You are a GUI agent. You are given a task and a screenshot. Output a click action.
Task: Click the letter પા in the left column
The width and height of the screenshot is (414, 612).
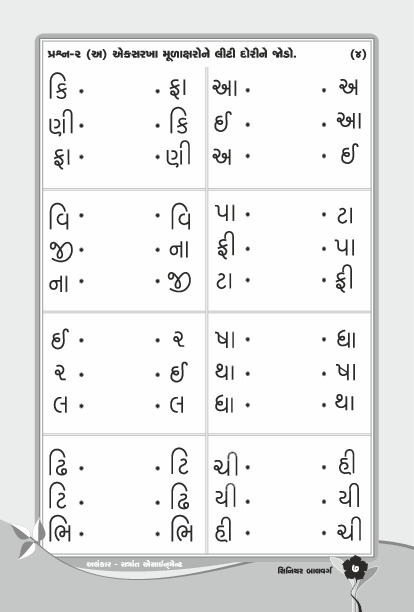click(x=225, y=213)
